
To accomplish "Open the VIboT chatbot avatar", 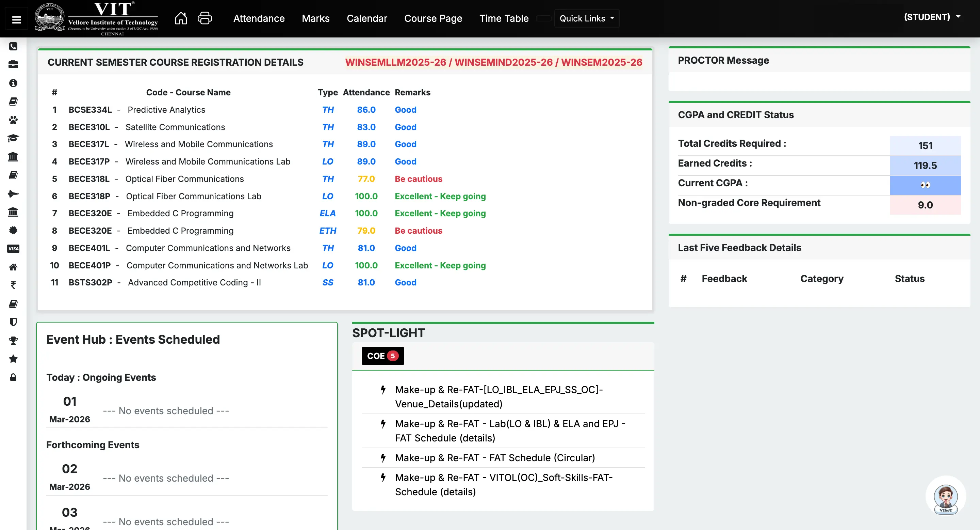I will click(945, 497).
